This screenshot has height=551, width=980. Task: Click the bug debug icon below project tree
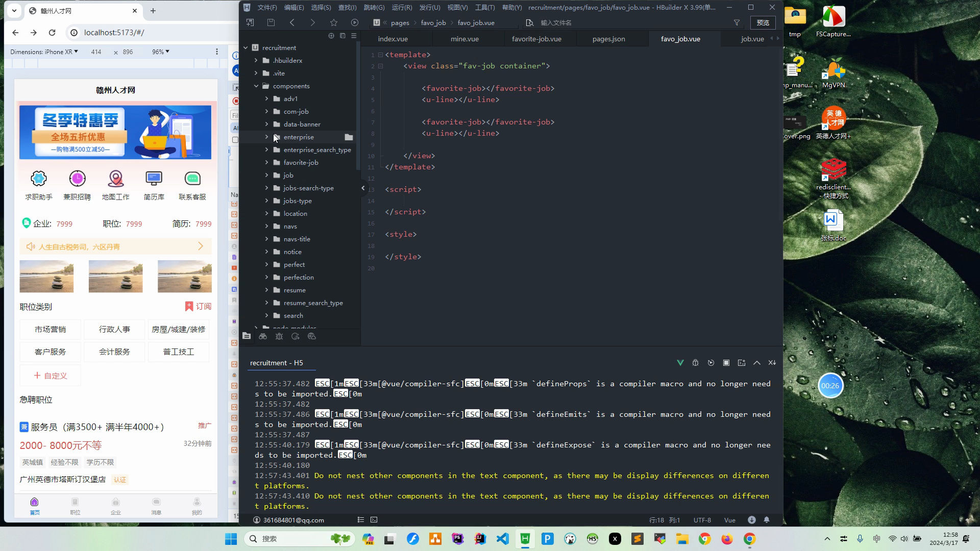point(279,336)
